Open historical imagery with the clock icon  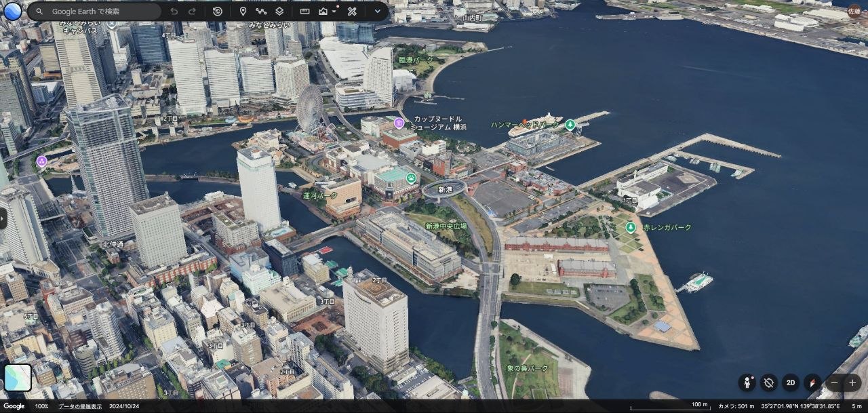(x=217, y=12)
